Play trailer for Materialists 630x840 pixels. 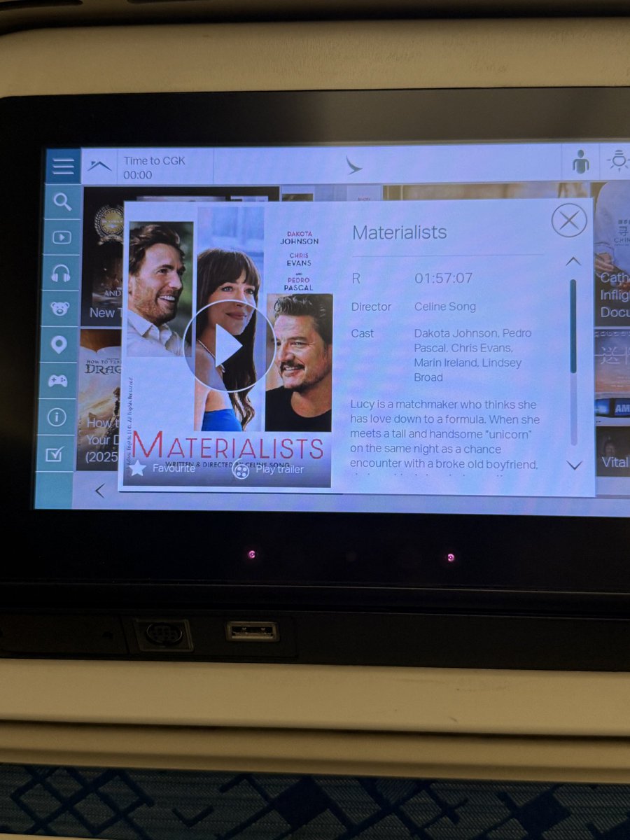click(268, 469)
